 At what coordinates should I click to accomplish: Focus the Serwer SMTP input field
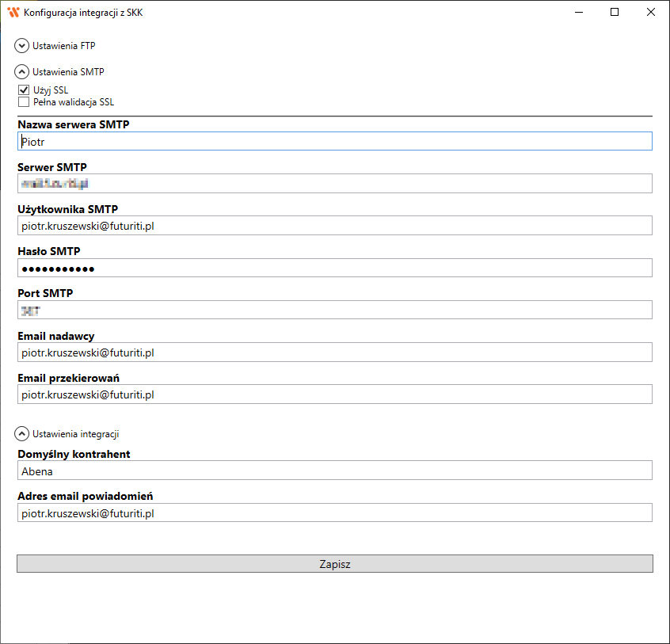[x=334, y=184]
